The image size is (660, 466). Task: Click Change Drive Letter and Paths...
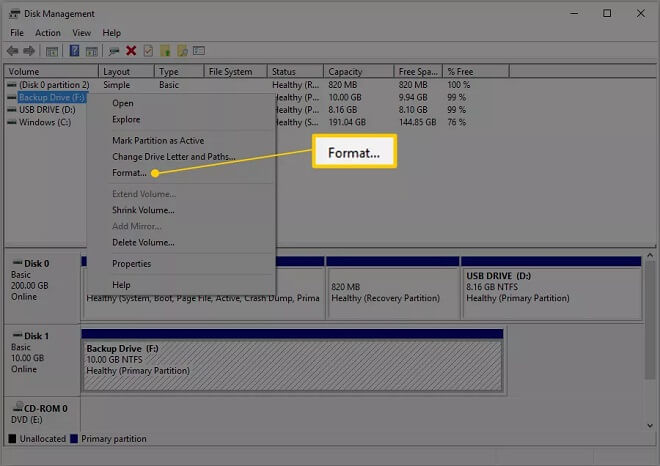173,157
